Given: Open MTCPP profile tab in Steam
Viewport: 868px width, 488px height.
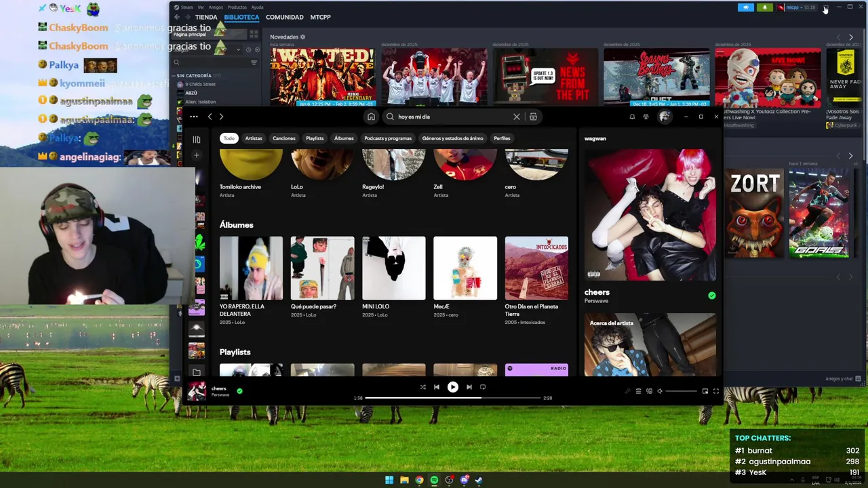Looking at the screenshot, I should tap(321, 17).
